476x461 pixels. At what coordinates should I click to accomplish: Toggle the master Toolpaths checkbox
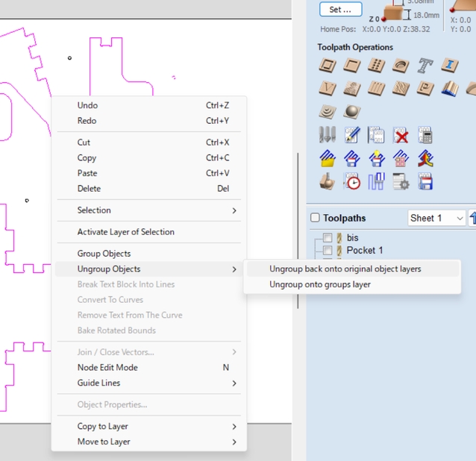[315, 218]
